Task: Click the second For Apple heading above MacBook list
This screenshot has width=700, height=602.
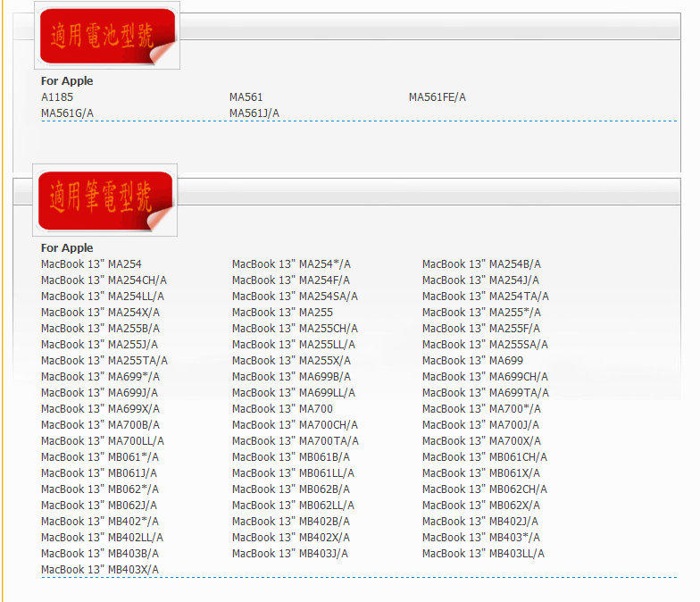Action: (x=67, y=248)
